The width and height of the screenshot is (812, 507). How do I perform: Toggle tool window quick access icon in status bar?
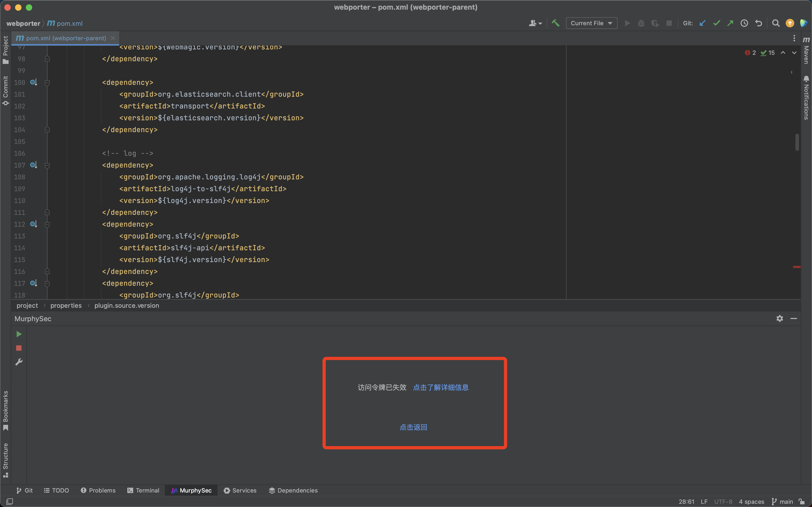[x=10, y=502]
